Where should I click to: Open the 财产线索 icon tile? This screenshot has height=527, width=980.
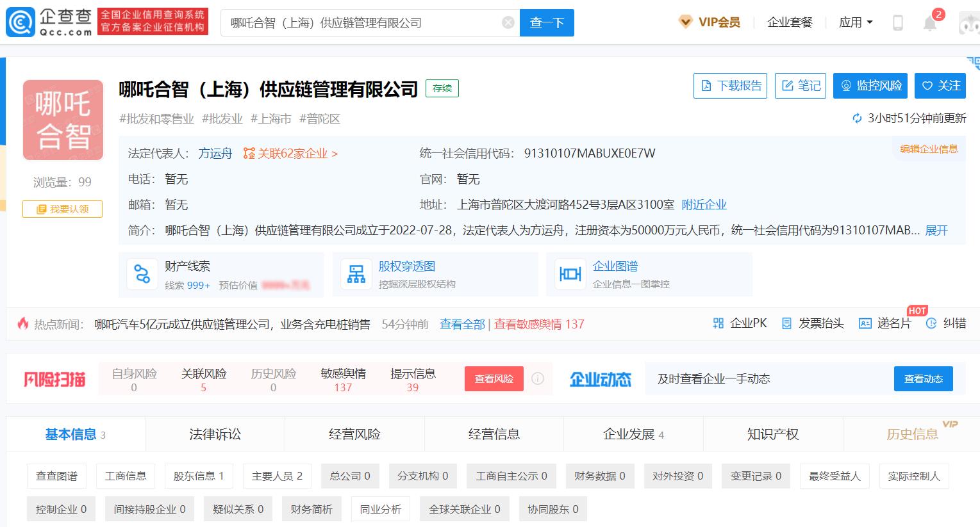pos(142,274)
